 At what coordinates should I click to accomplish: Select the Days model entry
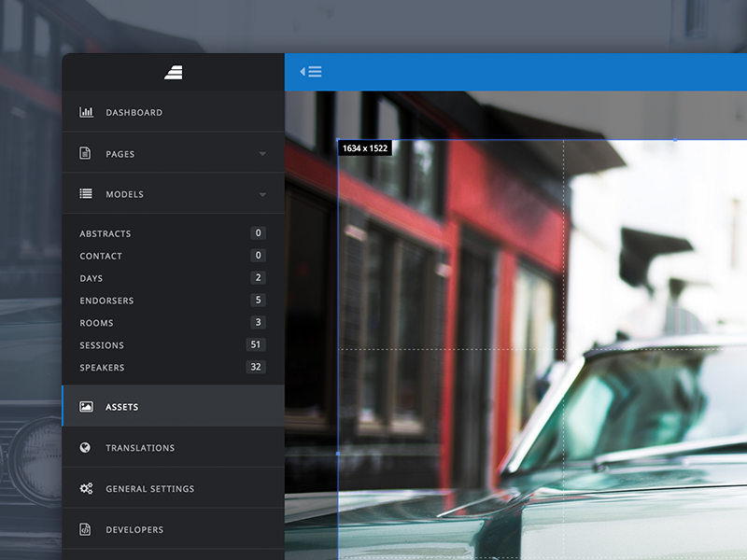92,278
